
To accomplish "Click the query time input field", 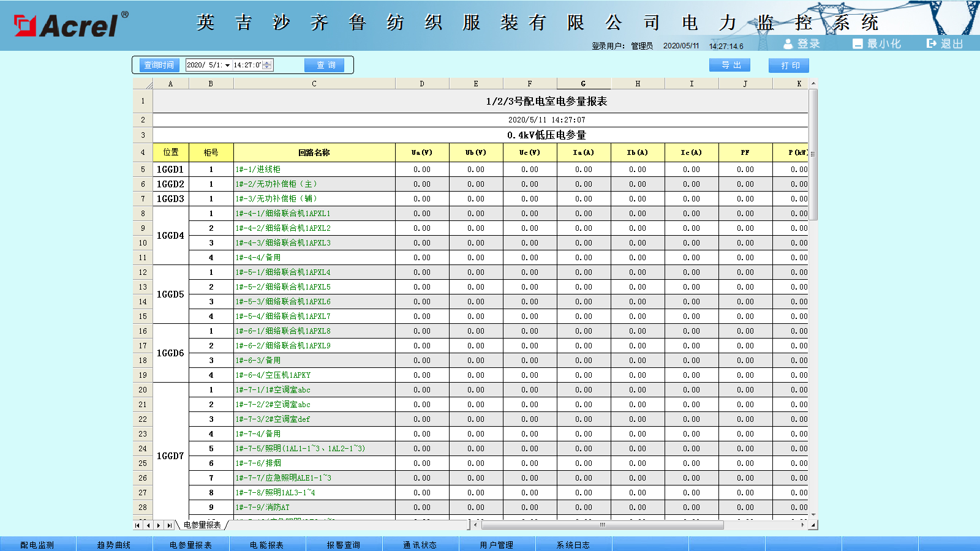I will [247, 66].
